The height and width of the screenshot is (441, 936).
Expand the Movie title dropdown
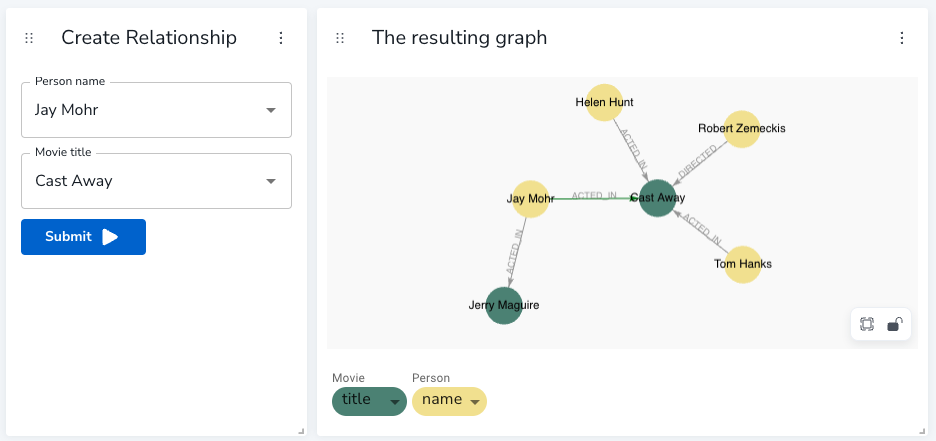pos(271,181)
